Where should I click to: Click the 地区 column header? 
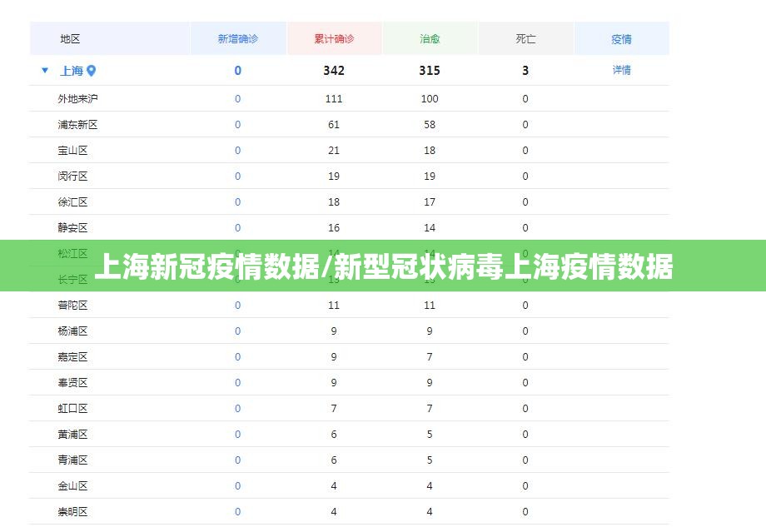[71, 39]
